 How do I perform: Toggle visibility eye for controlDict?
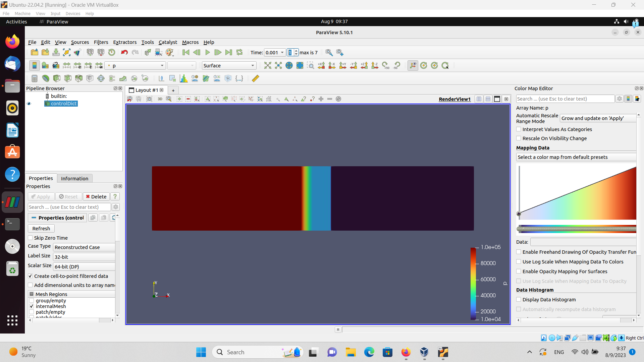pyautogui.click(x=29, y=104)
